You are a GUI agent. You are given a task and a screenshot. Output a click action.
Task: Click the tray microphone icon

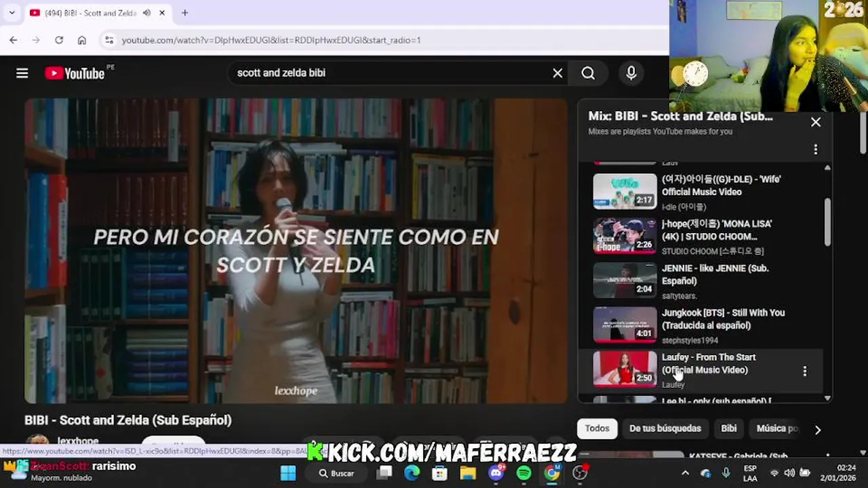[726, 473]
